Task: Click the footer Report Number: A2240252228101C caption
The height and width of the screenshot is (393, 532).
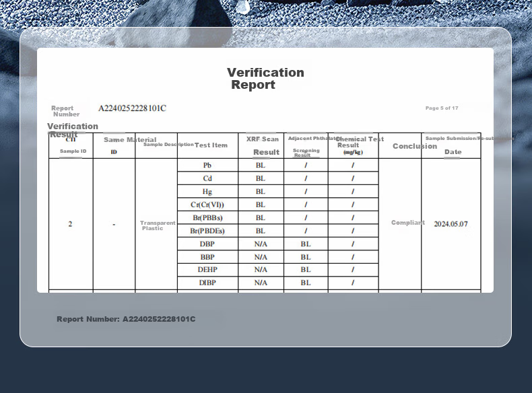Action: pyautogui.click(x=126, y=319)
